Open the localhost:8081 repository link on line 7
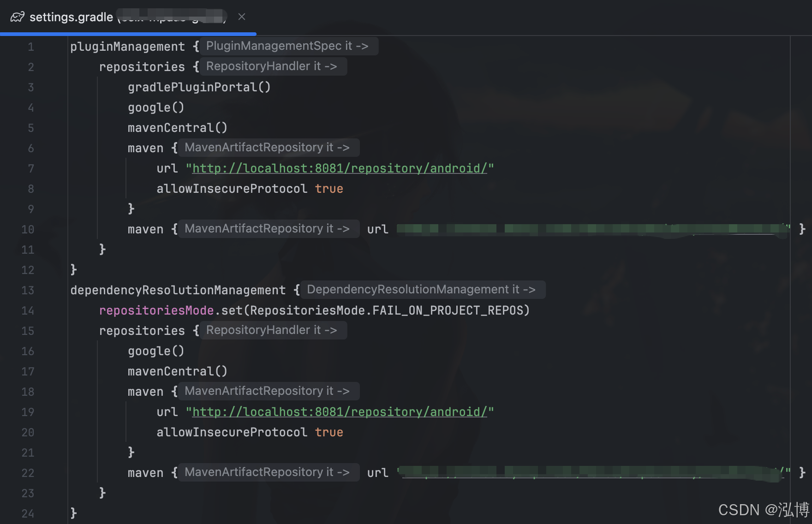 point(339,168)
